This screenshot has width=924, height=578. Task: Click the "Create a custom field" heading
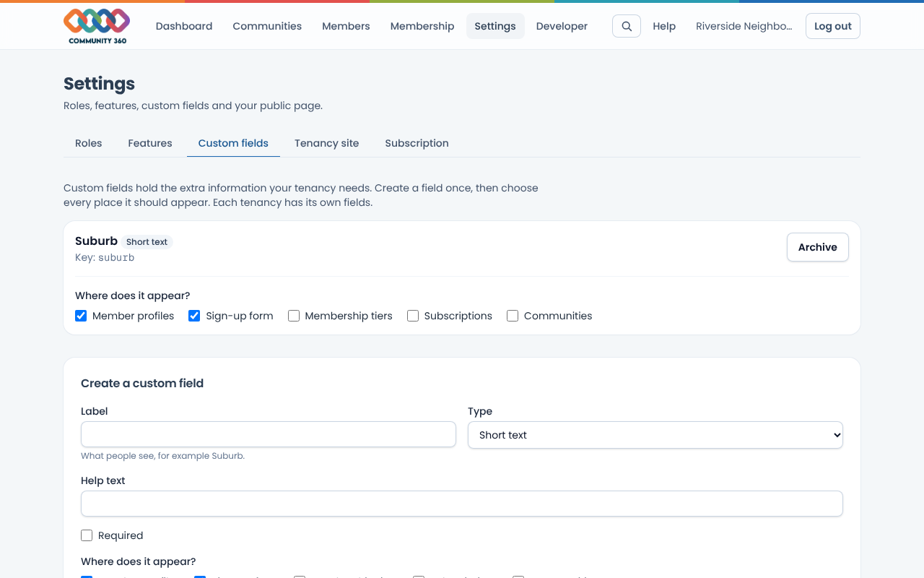142,383
